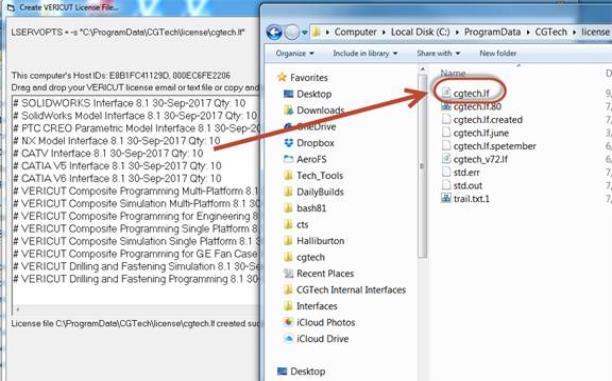Expand the Organize dropdown menu

(295, 53)
